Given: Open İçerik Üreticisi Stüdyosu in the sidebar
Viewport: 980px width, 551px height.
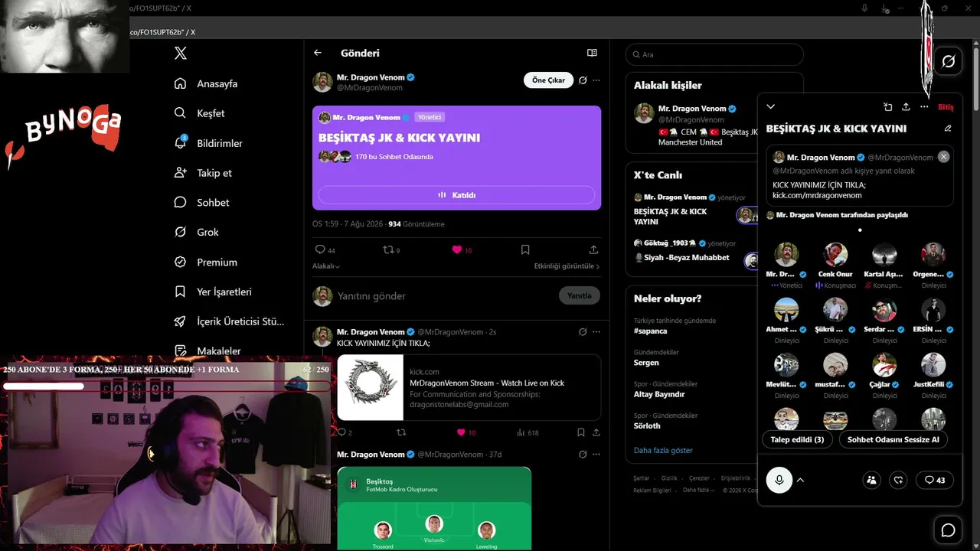Looking at the screenshot, I should coord(229,321).
